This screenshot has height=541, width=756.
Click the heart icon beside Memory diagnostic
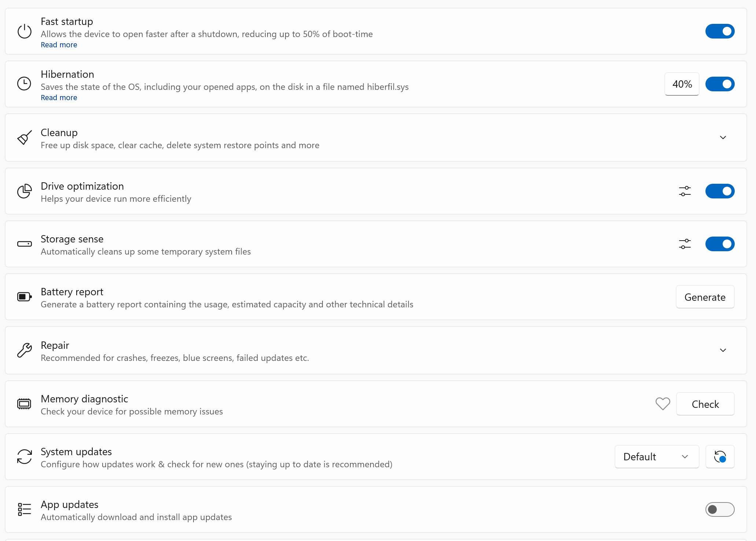(663, 404)
